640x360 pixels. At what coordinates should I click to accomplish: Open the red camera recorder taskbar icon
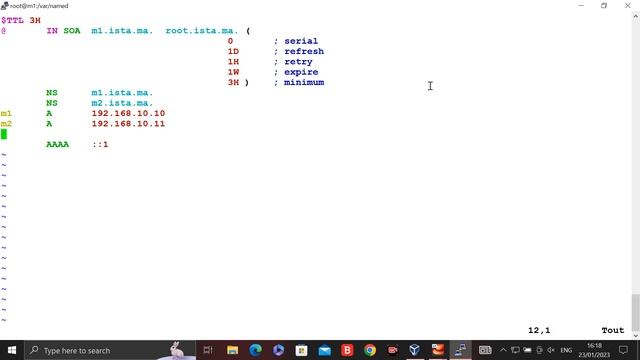[393, 350]
